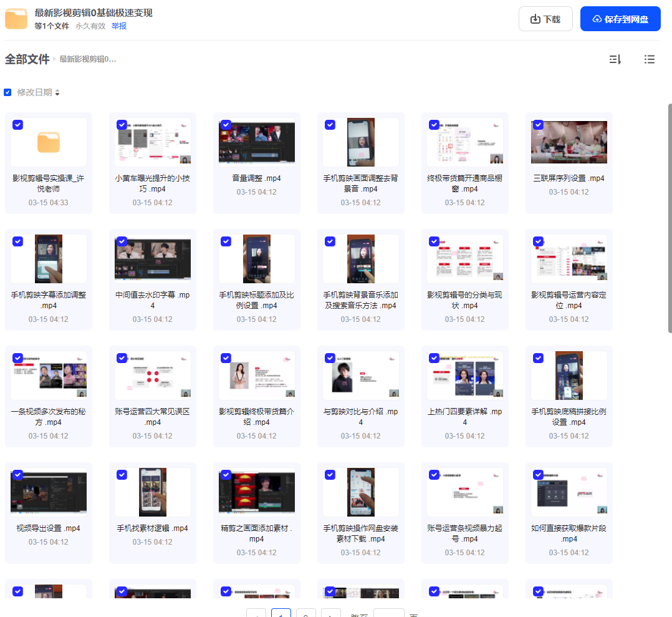Click the 永久有效 validity label
Screen dimensions: 672x617
[90, 26]
